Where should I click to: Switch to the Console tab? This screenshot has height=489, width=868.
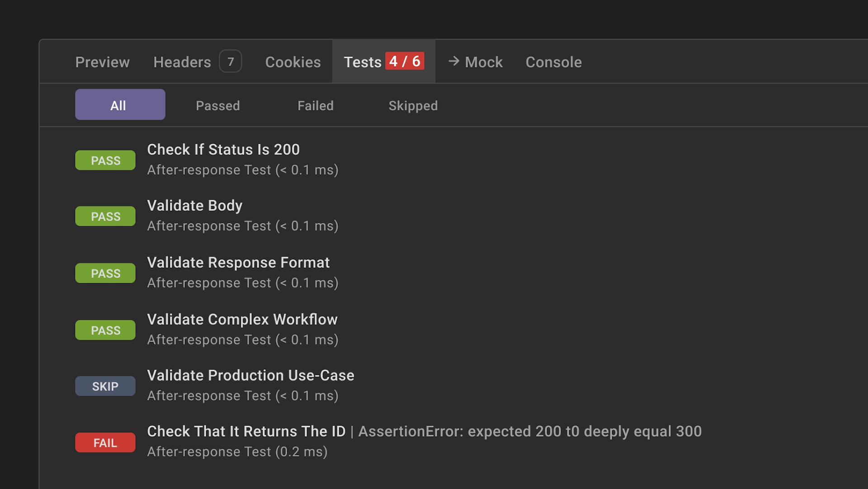pos(553,62)
